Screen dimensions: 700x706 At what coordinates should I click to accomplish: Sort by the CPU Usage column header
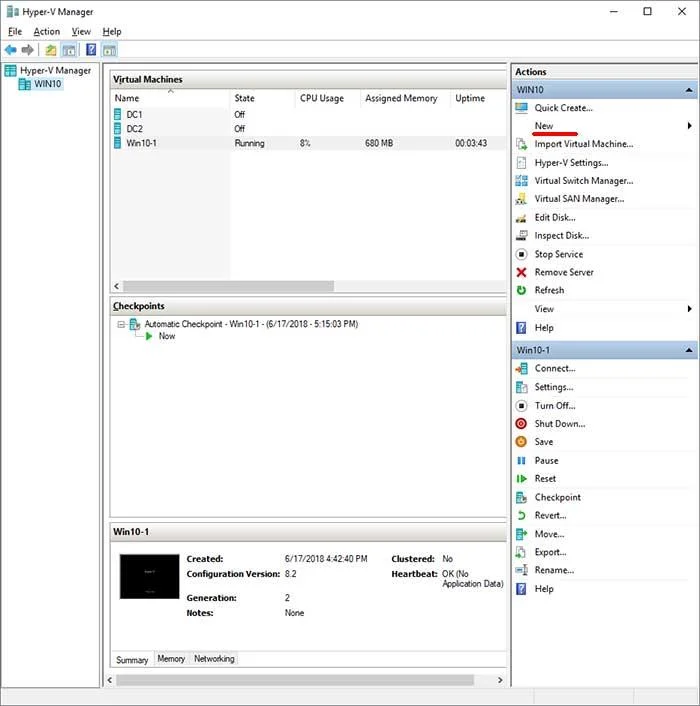click(328, 98)
